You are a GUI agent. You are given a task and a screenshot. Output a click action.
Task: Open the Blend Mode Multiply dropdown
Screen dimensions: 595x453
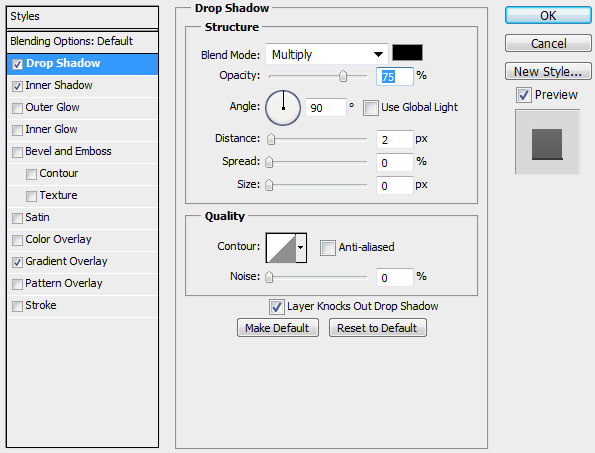[327, 55]
